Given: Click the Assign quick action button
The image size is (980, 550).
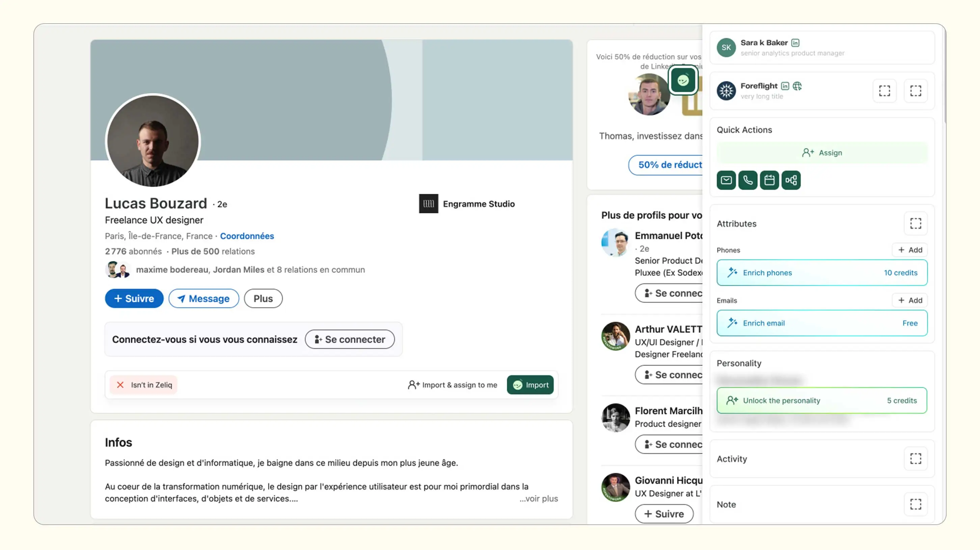Looking at the screenshot, I should pyautogui.click(x=822, y=153).
